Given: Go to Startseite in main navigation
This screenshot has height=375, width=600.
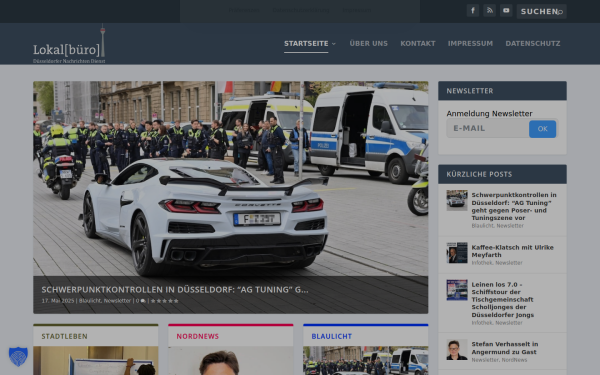Looking at the screenshot, I should pos(306,44).
